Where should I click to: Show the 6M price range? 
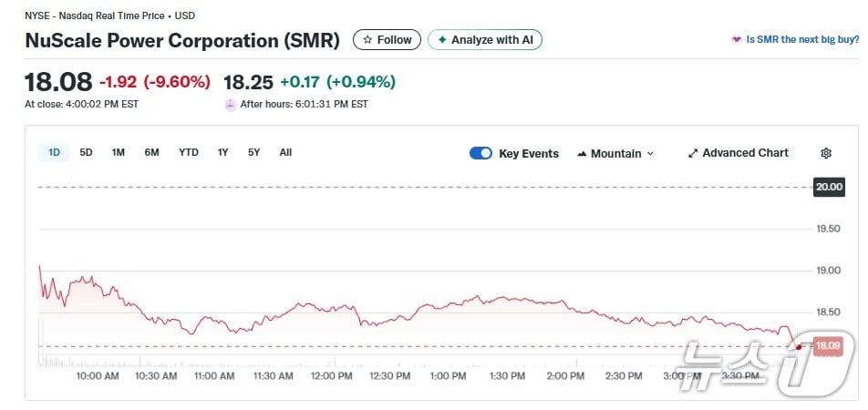tap(151, 152)
